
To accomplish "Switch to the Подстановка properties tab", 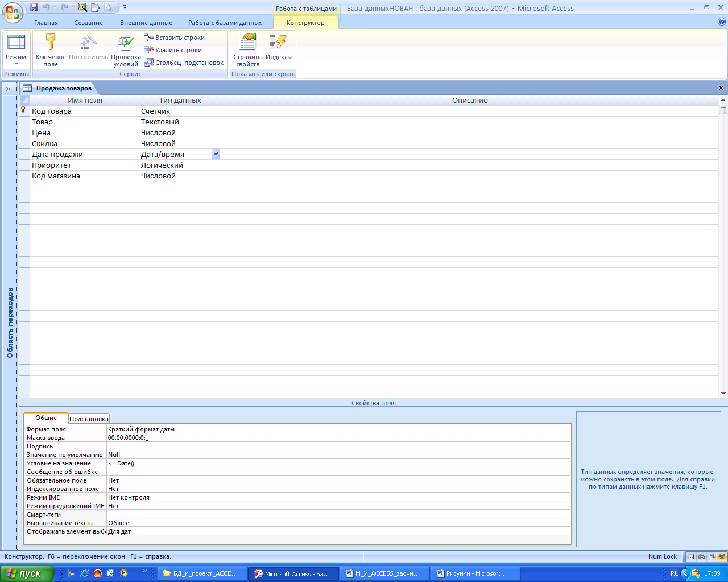I will point(89,419).
